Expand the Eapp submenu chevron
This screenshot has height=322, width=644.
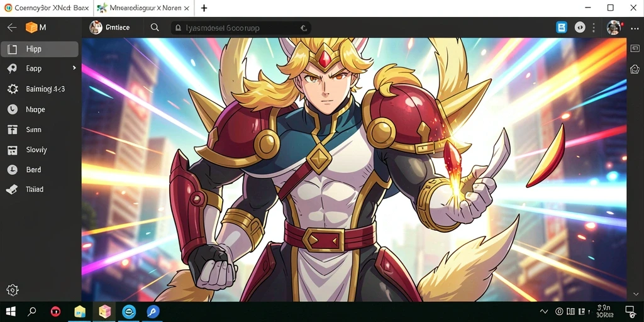coord(74,68)
